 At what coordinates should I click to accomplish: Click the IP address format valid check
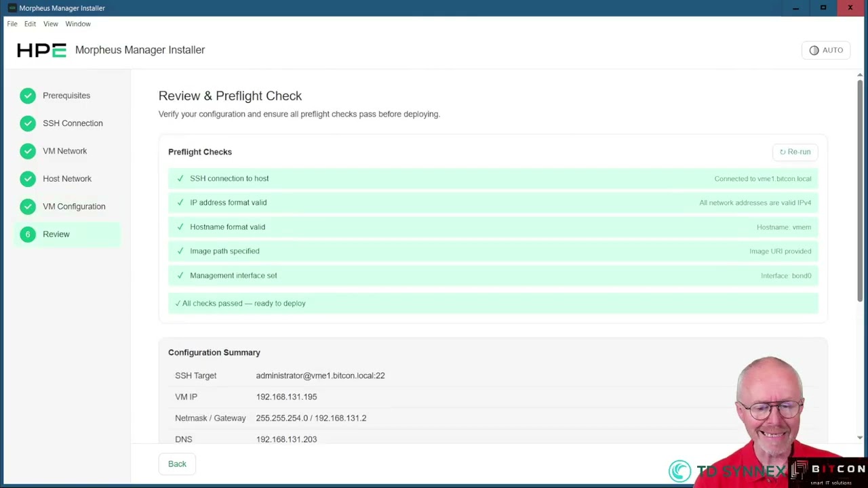pyautogui.click(x=493, y=203)
